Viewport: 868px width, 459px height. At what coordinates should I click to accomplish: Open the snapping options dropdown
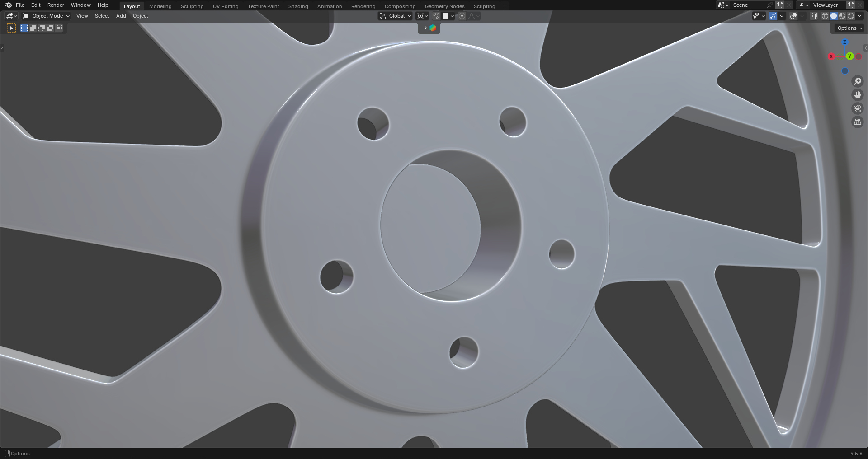[448, 16]
